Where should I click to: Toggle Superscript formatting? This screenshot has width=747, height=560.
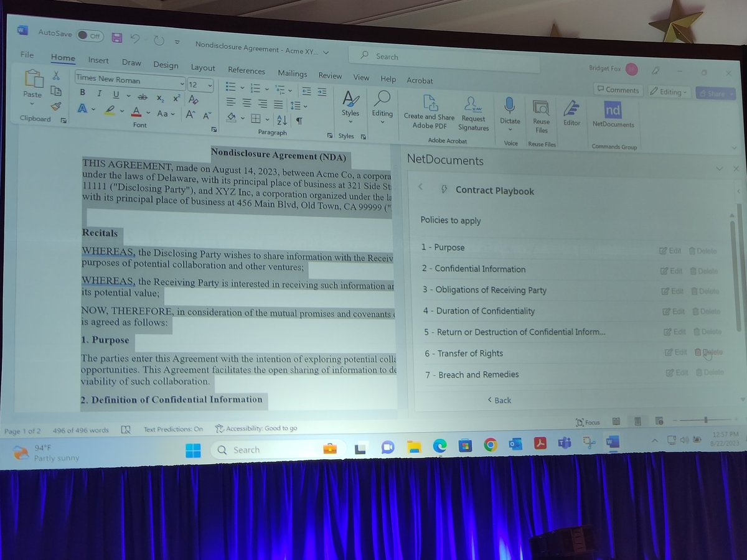pyautogui.click(x=176, y=98)
